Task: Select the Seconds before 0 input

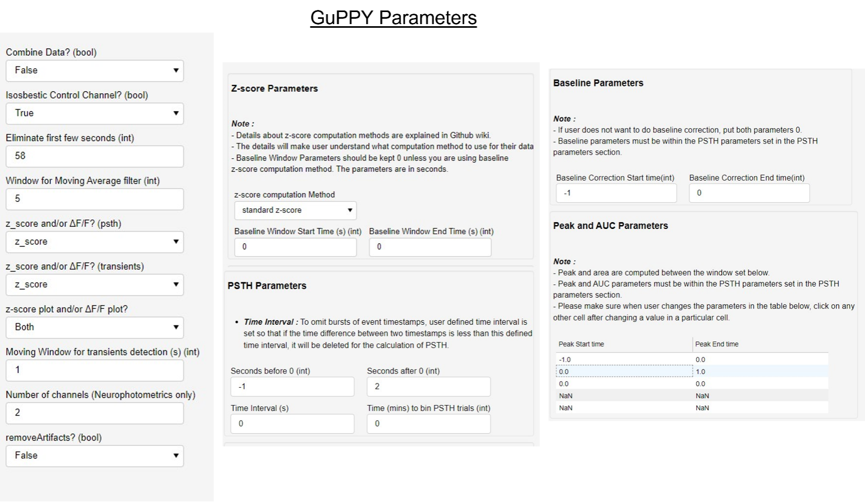Action: [293, 387]
